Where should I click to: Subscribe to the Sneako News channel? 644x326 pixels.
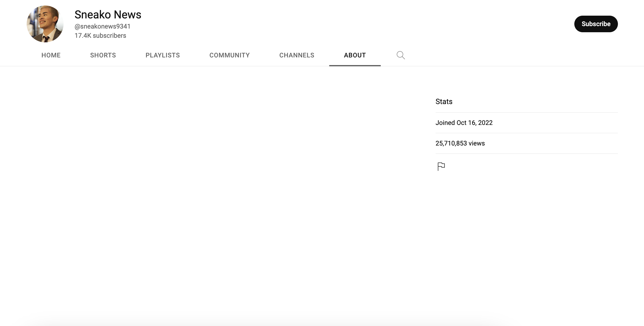pos(596,24)
